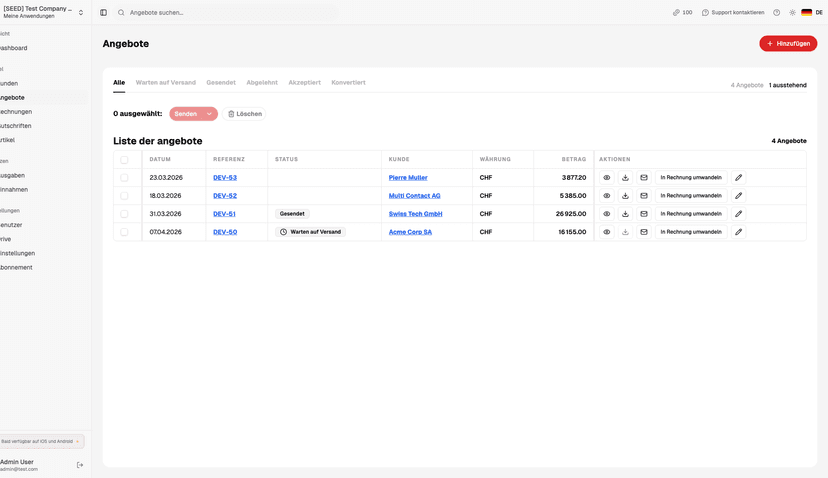
Task: Open customer link Swiss Tech GmbH
Action: [x=415, y=214]
